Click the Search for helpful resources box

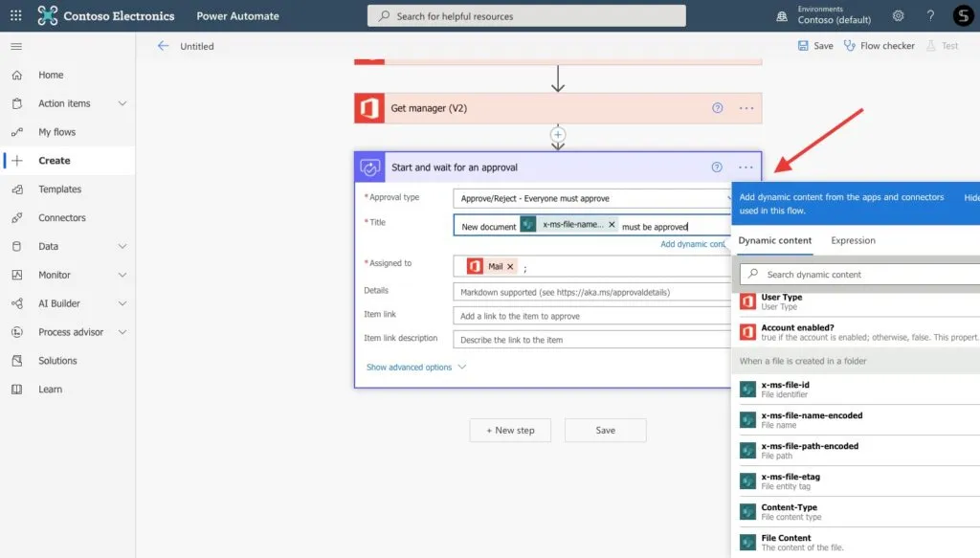526,15
